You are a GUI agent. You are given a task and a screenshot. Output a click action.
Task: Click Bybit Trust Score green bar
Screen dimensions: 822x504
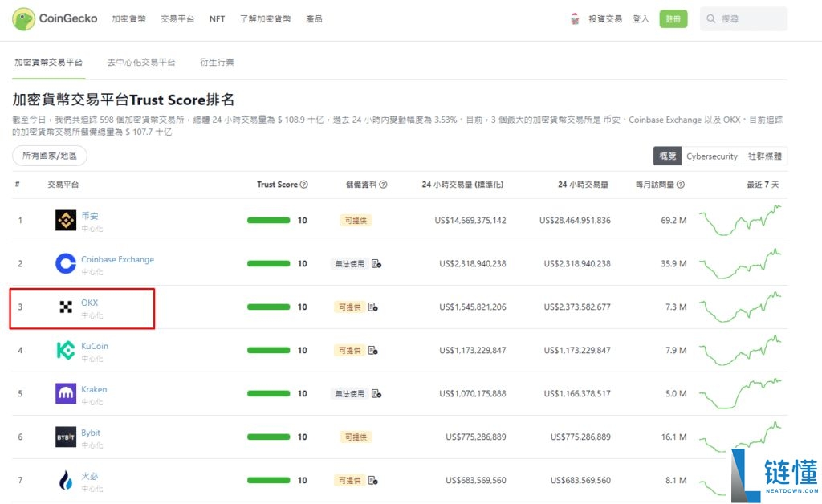268,437
